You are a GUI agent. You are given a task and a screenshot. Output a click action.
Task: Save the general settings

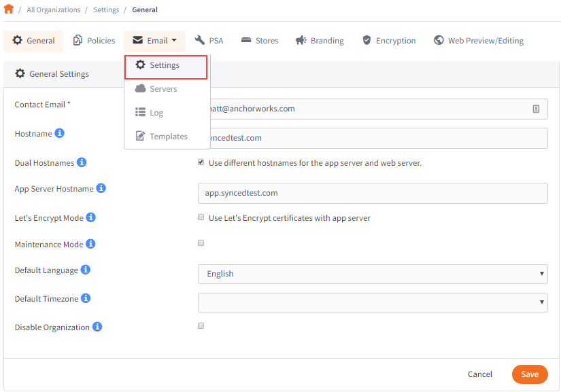(x=530, y=374)
